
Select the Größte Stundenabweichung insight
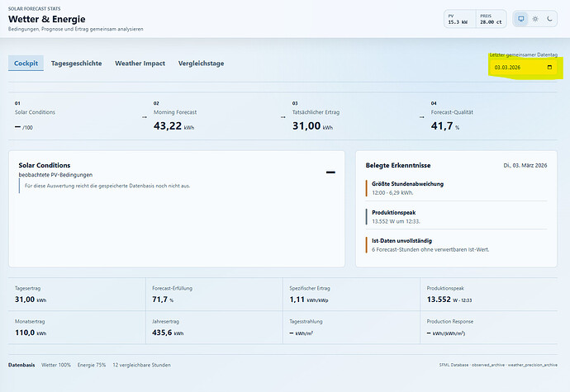pos(456,188)
